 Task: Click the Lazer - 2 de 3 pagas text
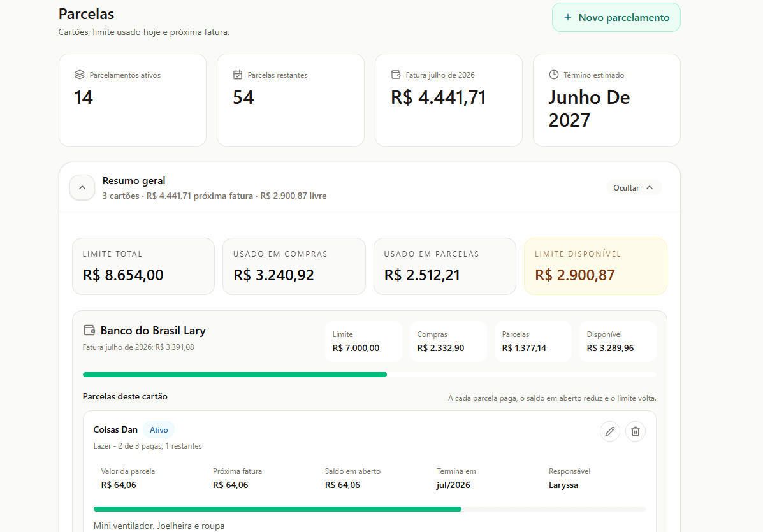click(x=147, y=446)
